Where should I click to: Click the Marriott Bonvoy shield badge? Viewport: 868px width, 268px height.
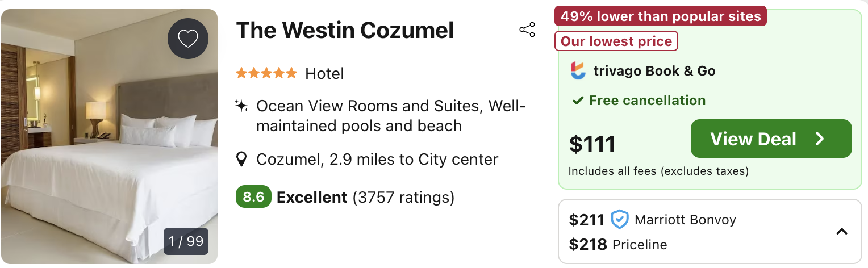coord(619,219)
